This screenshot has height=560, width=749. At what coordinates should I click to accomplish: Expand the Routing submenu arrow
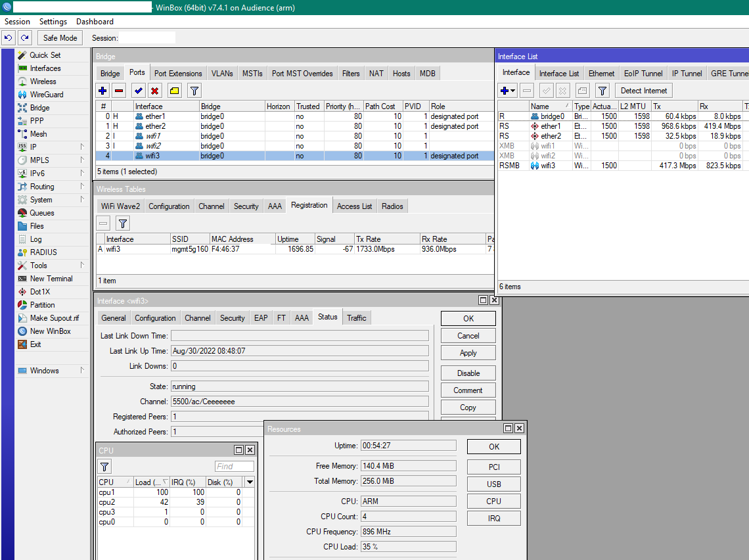coord(82,187)
